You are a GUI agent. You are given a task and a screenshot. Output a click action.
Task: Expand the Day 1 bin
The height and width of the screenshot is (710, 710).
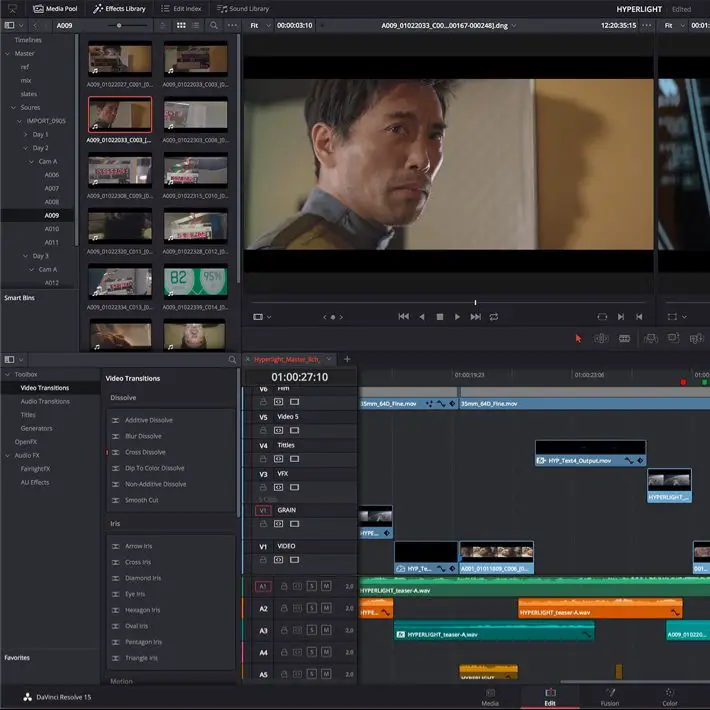[x=26, y=134]
